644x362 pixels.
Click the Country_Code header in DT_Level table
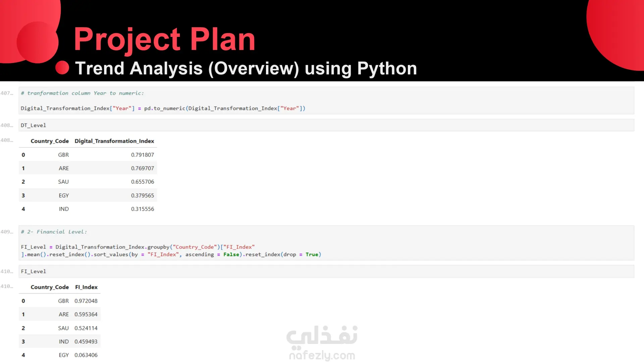[x=50, y=141]
